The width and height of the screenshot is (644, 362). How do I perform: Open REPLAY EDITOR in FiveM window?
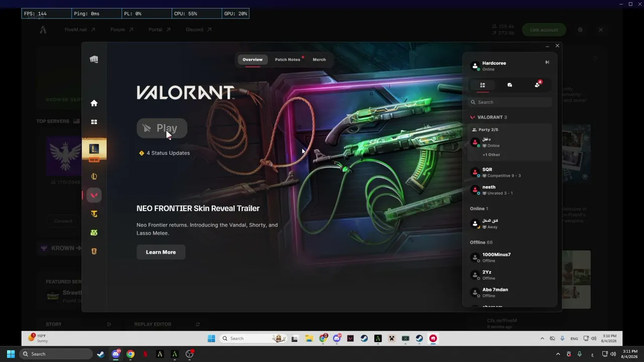[x=153, y=324]
